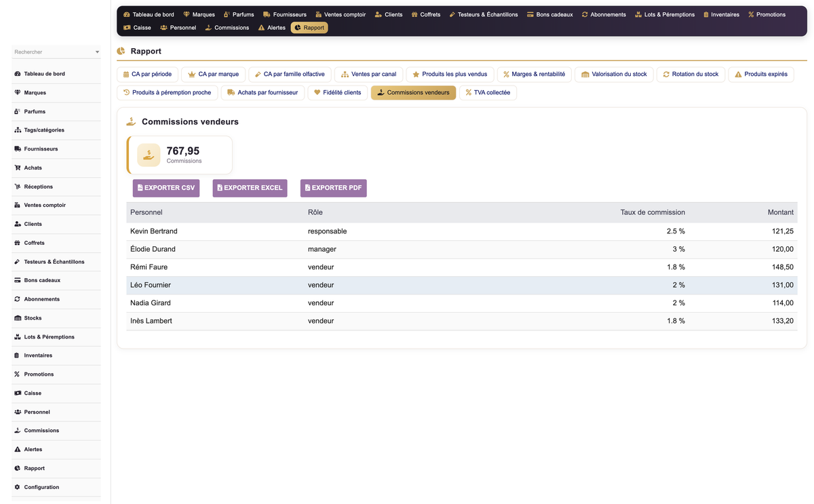Click the Inventaires clipboard icon in sidebar
This screenshot has width=814, height=504.
[17, 355]
